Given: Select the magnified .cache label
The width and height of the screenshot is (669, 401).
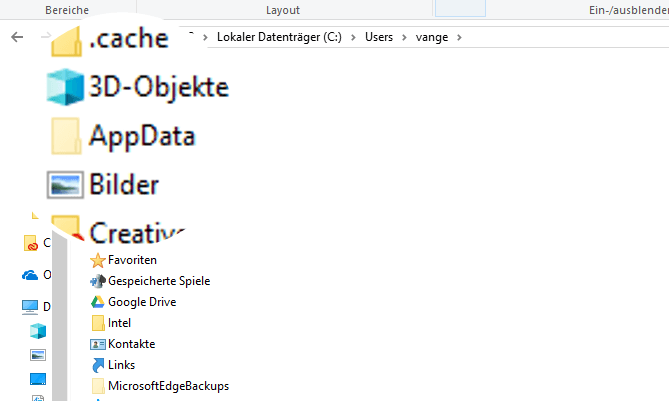Looking at the screenshot, I should 129,38.
